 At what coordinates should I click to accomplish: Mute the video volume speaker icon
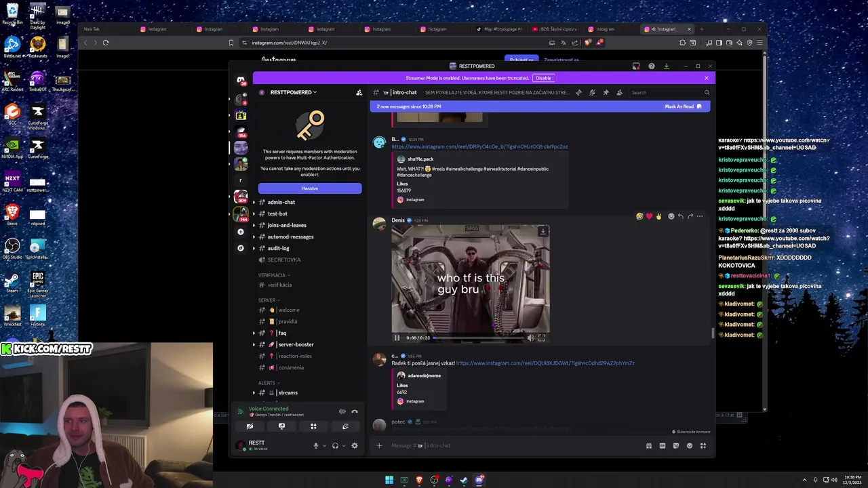click(x=531, y=338)
